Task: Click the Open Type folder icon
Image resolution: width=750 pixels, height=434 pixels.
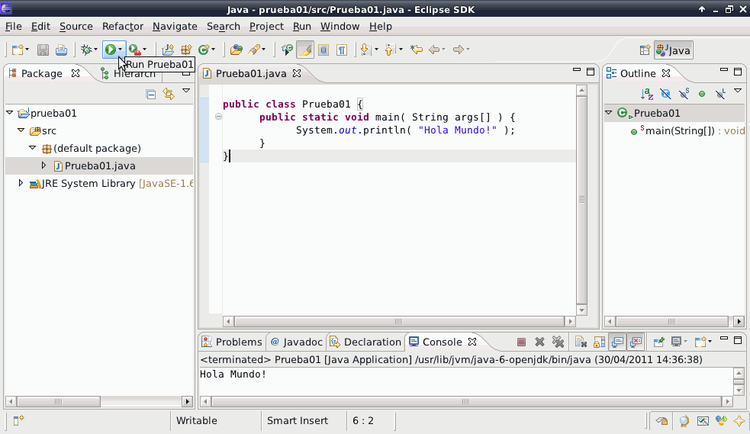Action: click(x=236, y=50)
